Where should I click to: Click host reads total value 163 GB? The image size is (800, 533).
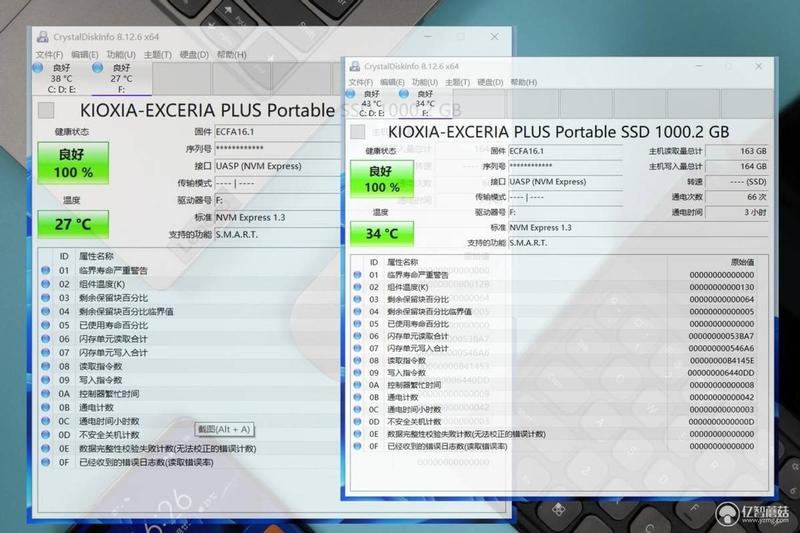coord(737,151)
